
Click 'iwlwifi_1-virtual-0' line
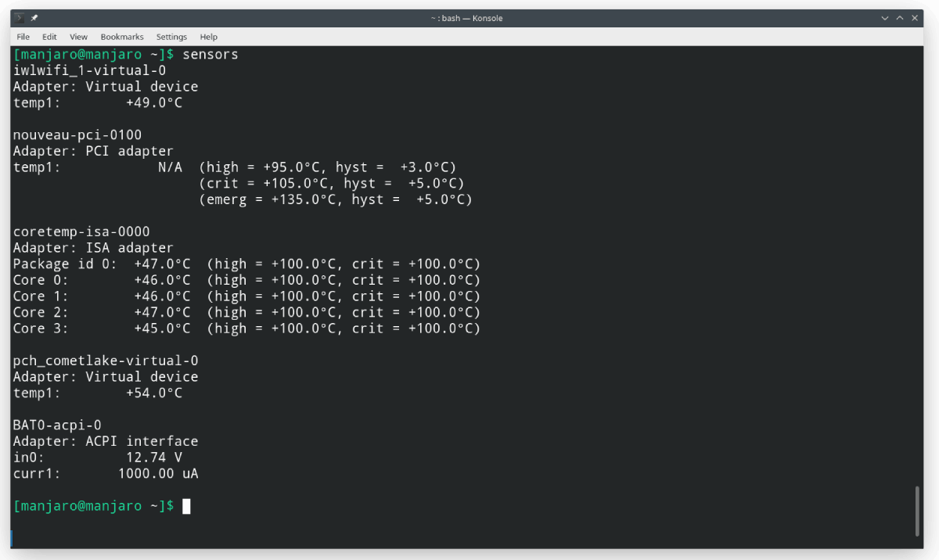pyautogui.click(x=89, y=70)
